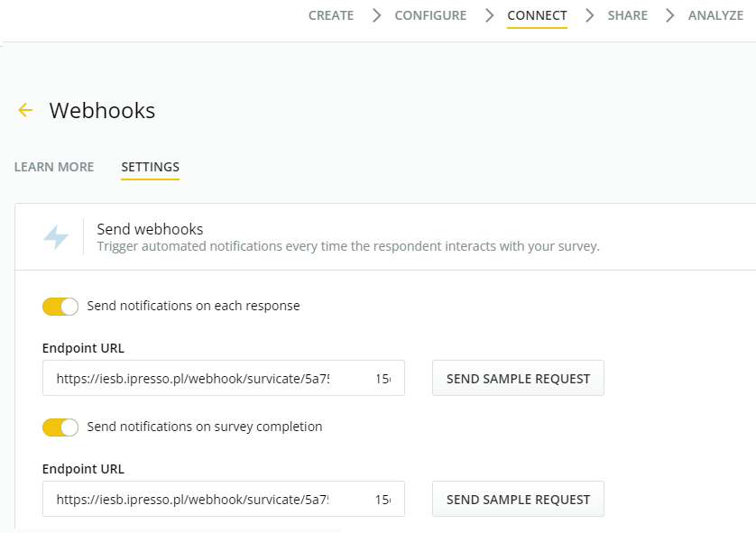Viewport: 756px width, 533px height.
Task: Go to the CREATE step
Action: pyautogui.click(x=331, y=15)
